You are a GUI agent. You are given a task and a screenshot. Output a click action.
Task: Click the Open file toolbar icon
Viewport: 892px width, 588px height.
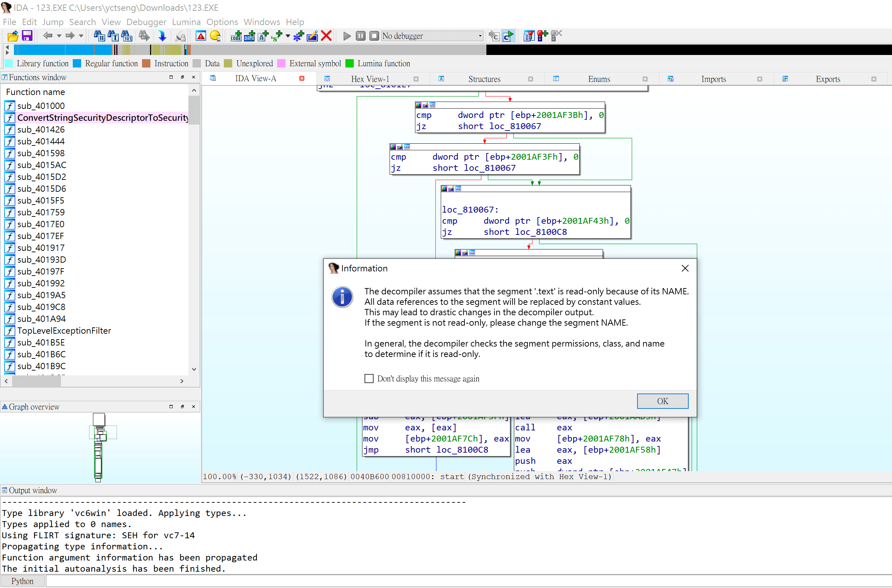[13, 36]
